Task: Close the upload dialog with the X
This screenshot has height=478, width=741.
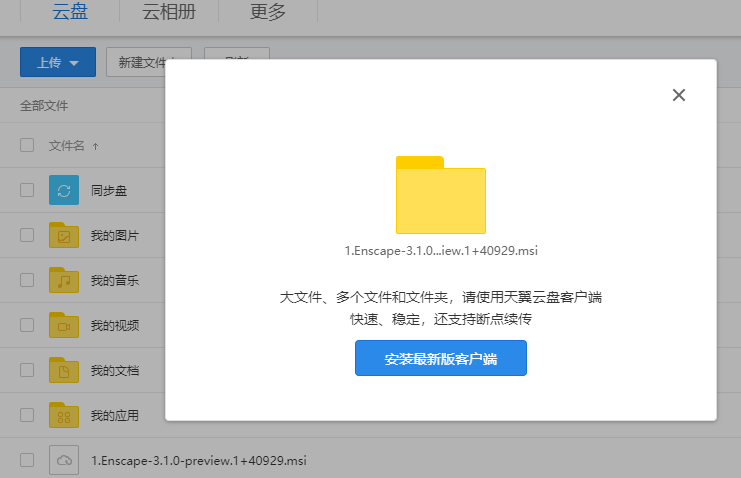Action: click(x=679, y=95)
